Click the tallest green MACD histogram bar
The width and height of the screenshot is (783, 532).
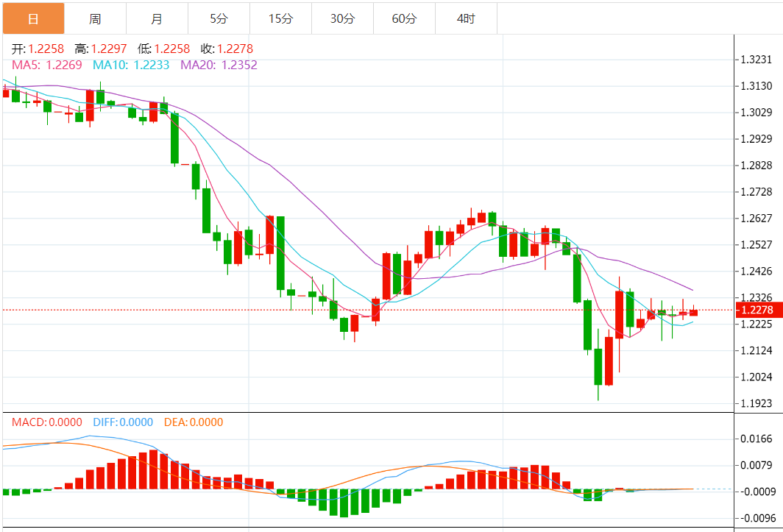(x=344, y=503)
